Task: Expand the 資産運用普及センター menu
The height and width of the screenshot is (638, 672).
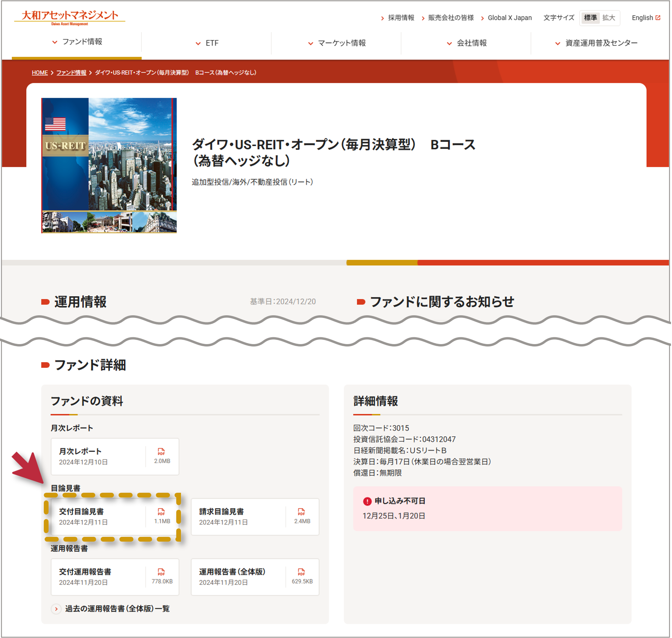Action: click(597, 43)
